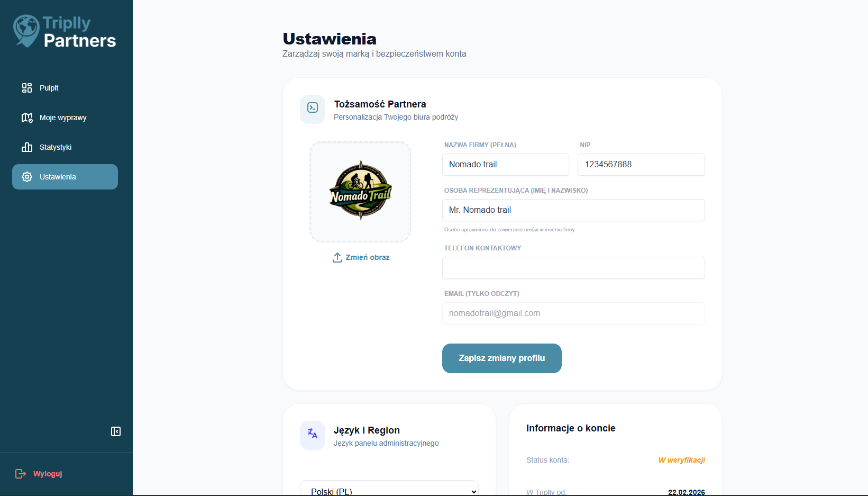Click the logout arrow icon beside Wyloguj
This screenshot has height=496, width=868.
coord(20,474)
